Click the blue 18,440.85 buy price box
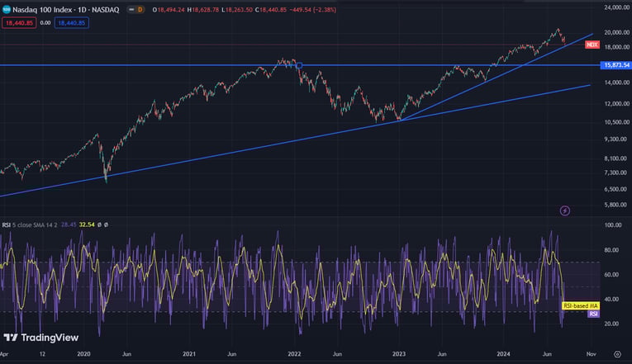 72,23
